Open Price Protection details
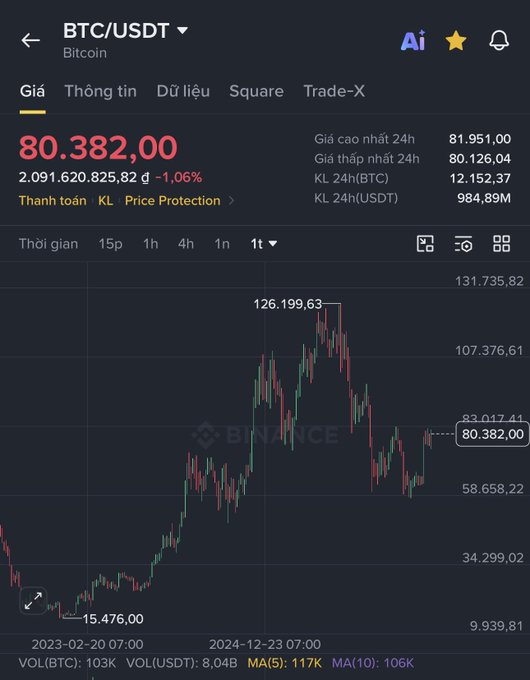The width and height of the screenshot is (530, 680). [x=173, y=200]
